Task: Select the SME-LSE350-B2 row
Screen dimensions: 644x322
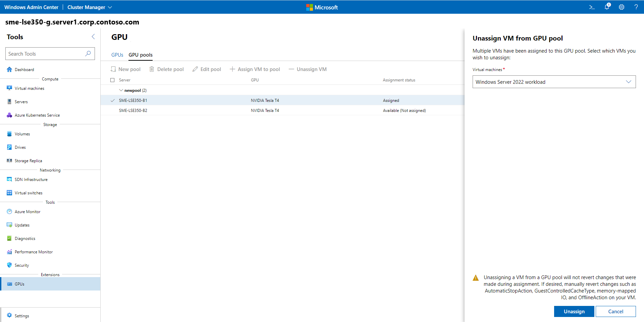Action: tap(133, 111)
